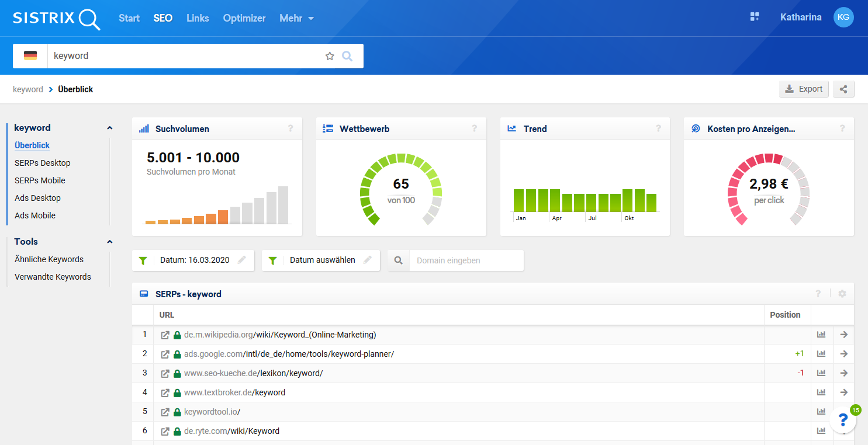Click the arrow for seo-kueche.de row
The height and width of the screenshot is (445, 868).
(x=843, y=373)
